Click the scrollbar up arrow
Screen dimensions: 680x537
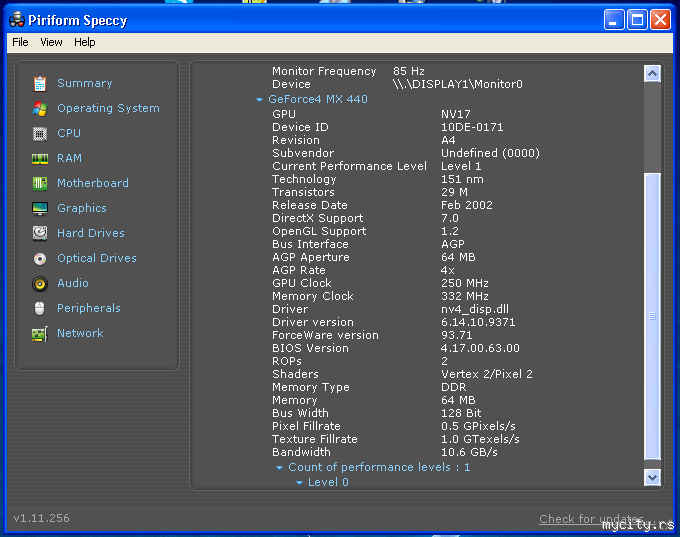(652, 74)
